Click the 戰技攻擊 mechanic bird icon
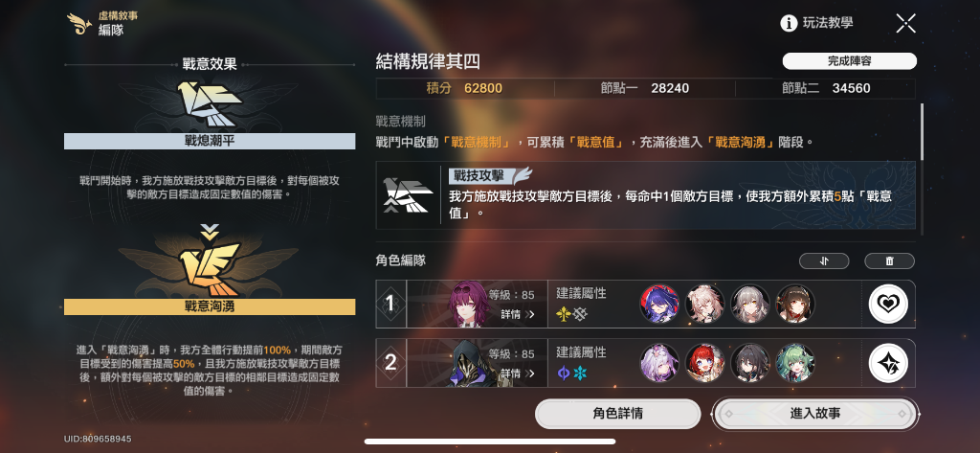Viewport: 980px width, 453px height. coord(408,194)
